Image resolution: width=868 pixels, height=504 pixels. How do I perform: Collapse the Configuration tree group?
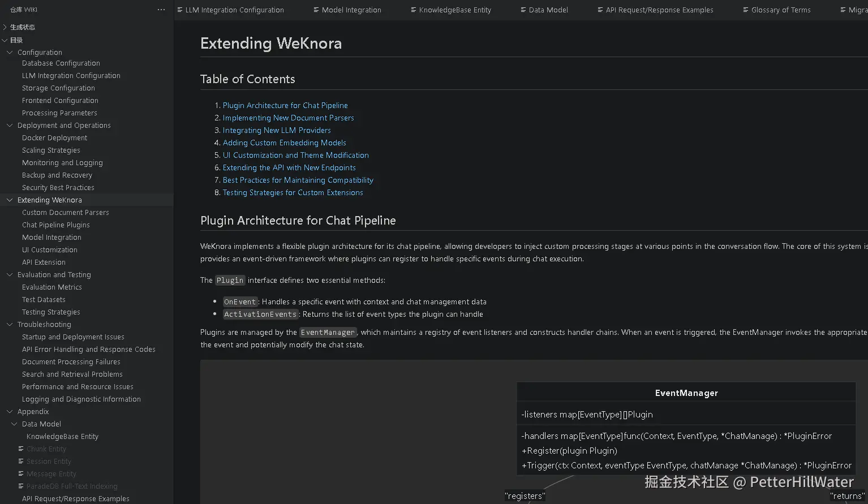(10, 52)
